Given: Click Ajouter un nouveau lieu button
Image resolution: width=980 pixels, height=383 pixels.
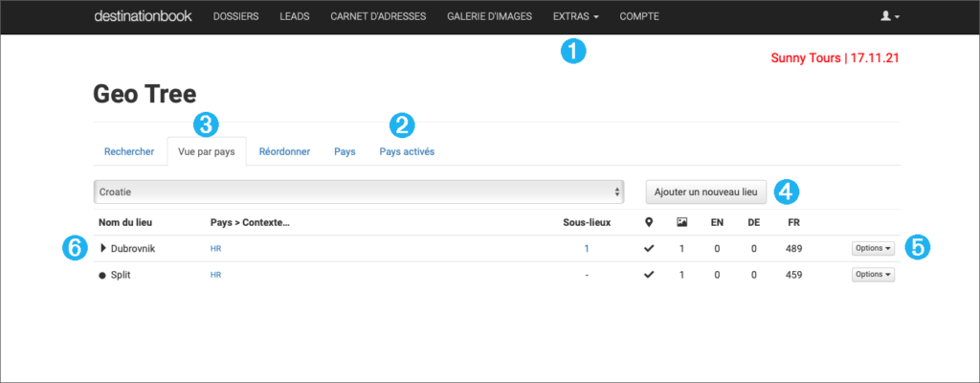Looking at the screenshot, I should coord(705,191).
